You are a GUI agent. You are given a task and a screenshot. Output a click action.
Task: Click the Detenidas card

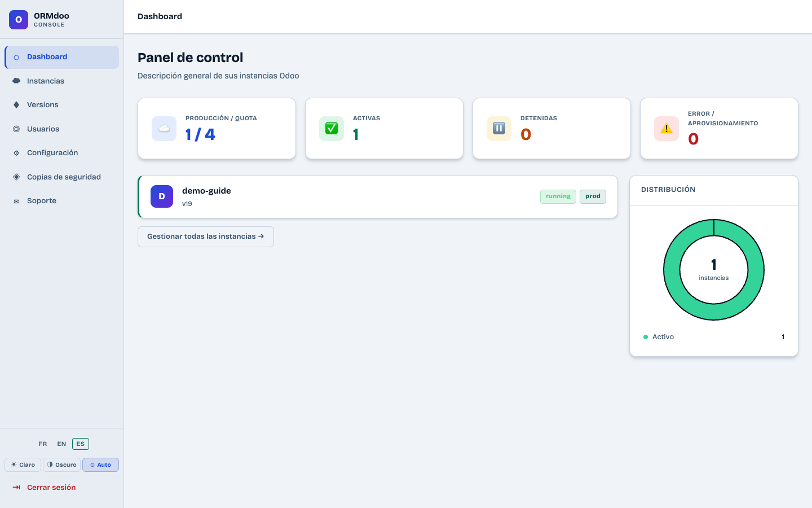coord(551,129)
